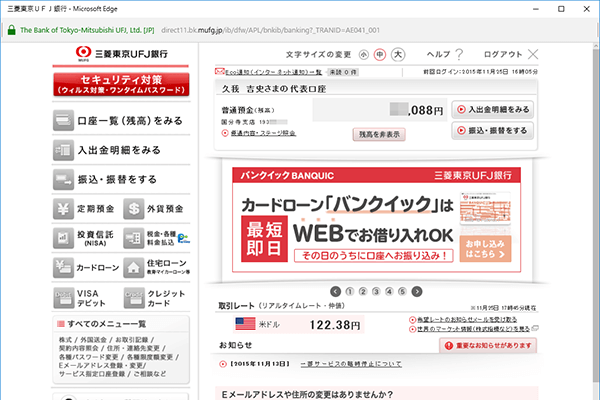Open the セキュリティ対策 security banner

pos(121,84)
